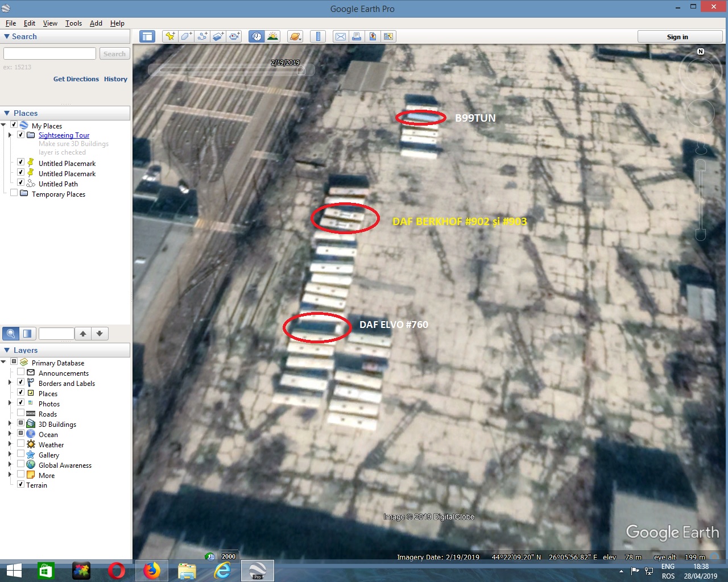Open the Edit menu
The height and width of the screenshot is (582, 728).
(x=30, y=23)
